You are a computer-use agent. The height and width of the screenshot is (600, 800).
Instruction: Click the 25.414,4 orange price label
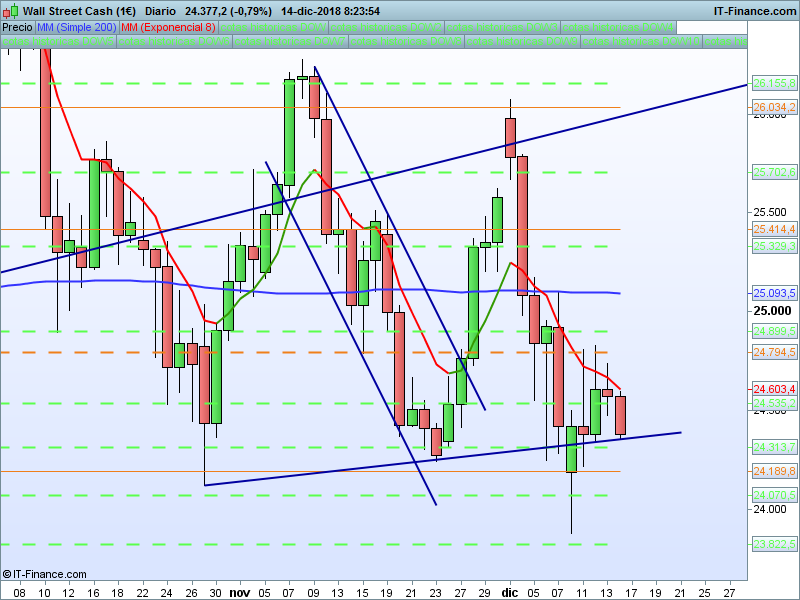774,229
